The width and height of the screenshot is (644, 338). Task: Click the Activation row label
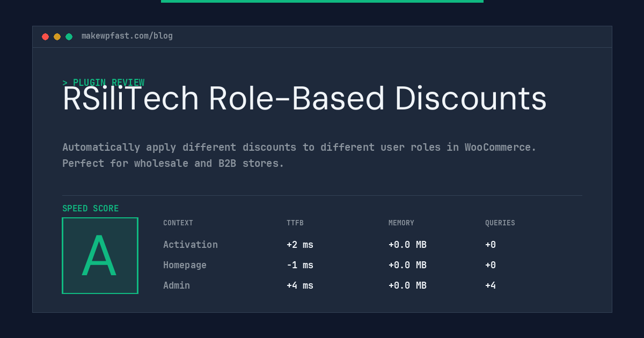tap(191, 245)
